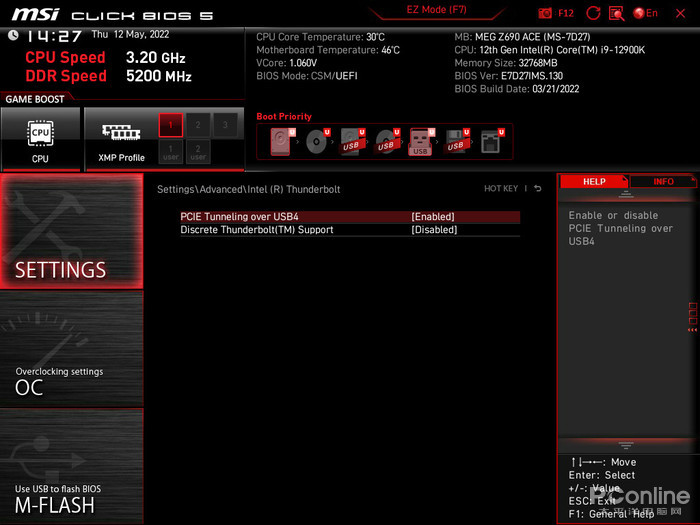Select the network boot device icon
700x525 pixels.
pyautogui.click(x=492, y=142)
